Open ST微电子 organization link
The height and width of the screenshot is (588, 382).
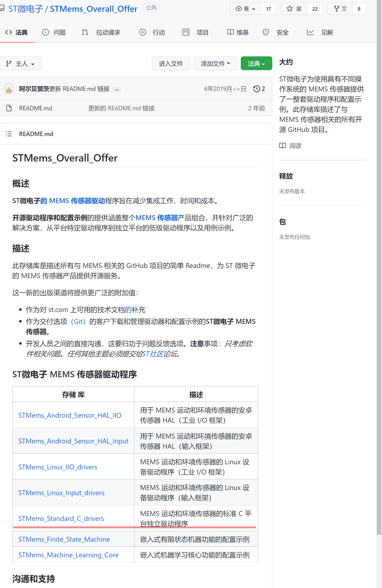point(26,9)
